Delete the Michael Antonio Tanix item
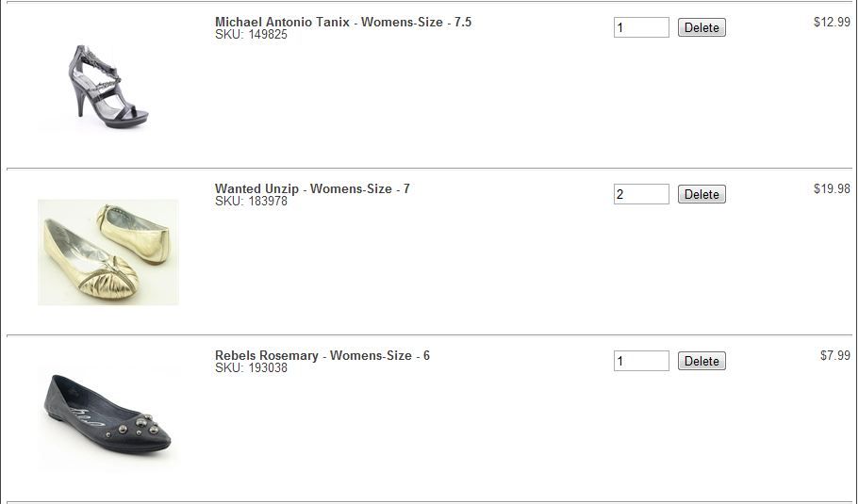859x504 pixels. point(702,28)
